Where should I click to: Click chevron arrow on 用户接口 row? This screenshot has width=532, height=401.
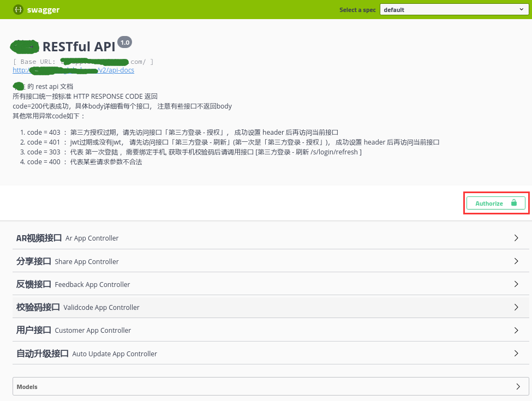516,330
